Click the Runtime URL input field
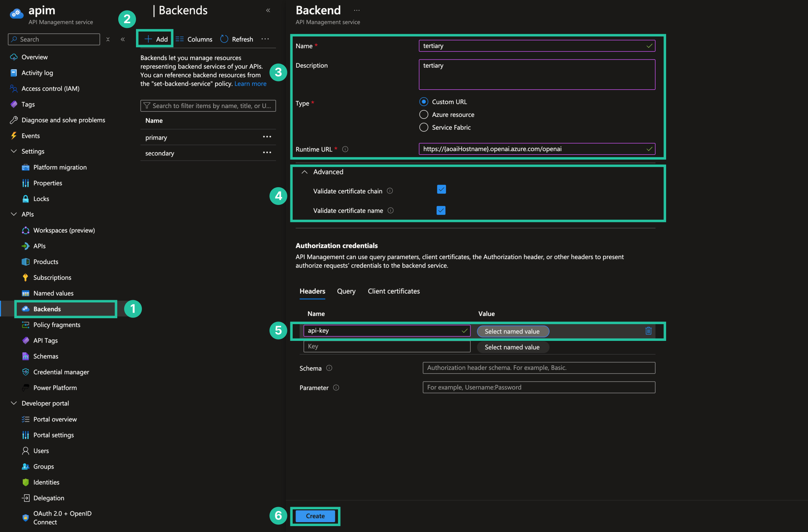This screenshot has height=532, width=808. tap(537, 149)
